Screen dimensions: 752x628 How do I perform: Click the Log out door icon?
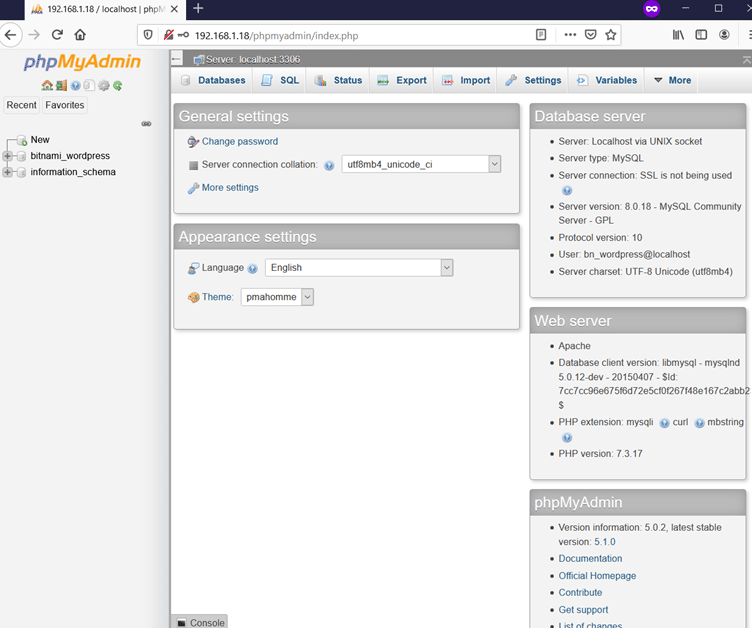click(x=61, y=86)
